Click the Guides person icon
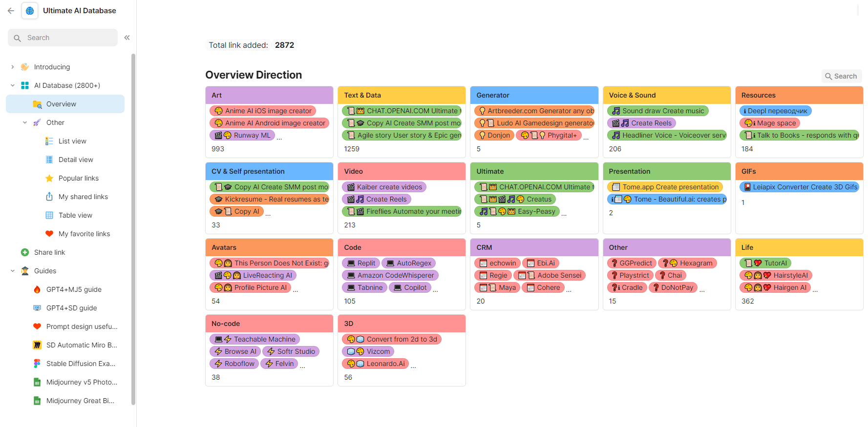 point(25,271)
